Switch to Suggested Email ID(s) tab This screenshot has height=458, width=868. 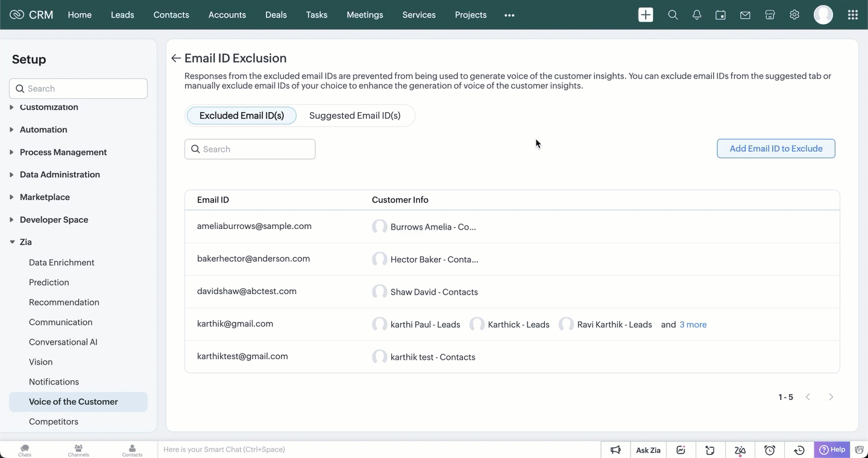coord(354,116)
